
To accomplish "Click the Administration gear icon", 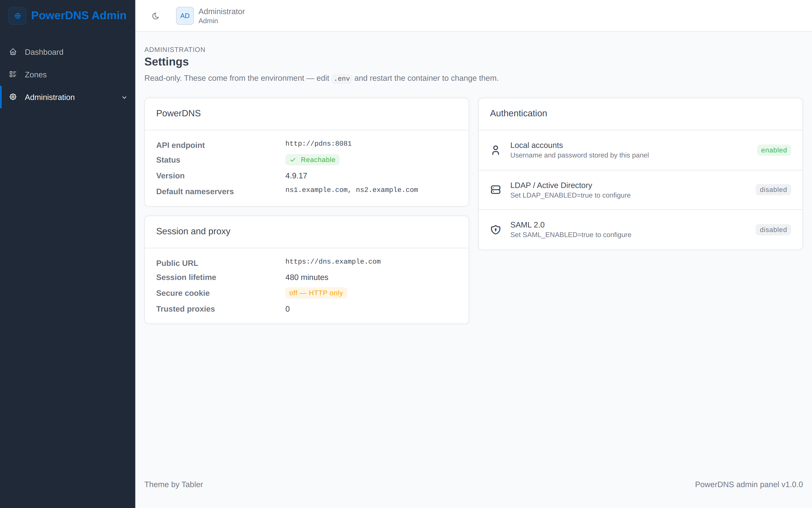I will point(13,97).
